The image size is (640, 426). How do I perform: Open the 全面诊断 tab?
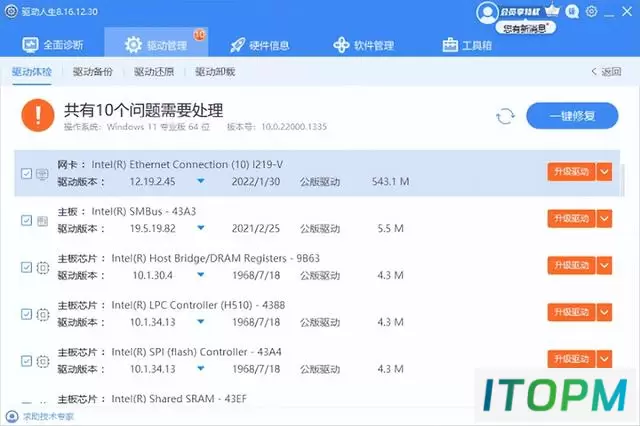click(x=53, y=44)
